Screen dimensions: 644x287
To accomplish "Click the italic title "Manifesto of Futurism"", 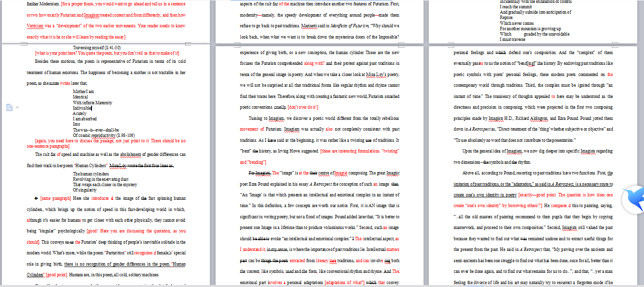I will point(348,26).
